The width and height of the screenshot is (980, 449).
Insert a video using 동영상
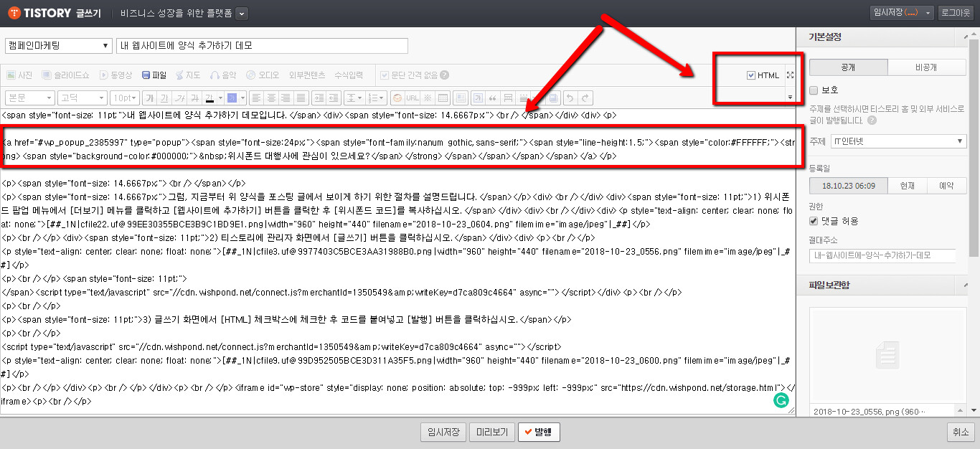(116, 75)
